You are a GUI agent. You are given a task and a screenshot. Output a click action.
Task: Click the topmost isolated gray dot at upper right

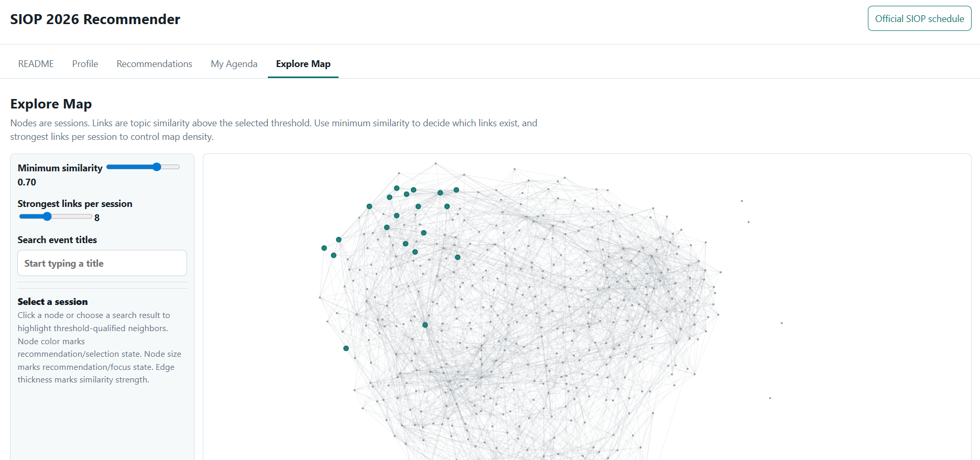742,201
